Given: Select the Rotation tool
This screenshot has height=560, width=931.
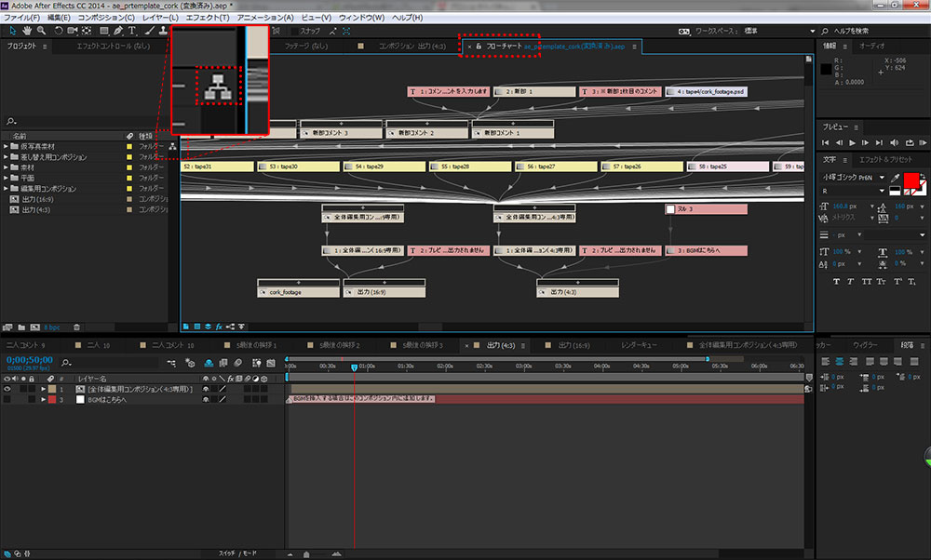Looking at the screenshot, I should pyautogui.click(x=58, y=31).
